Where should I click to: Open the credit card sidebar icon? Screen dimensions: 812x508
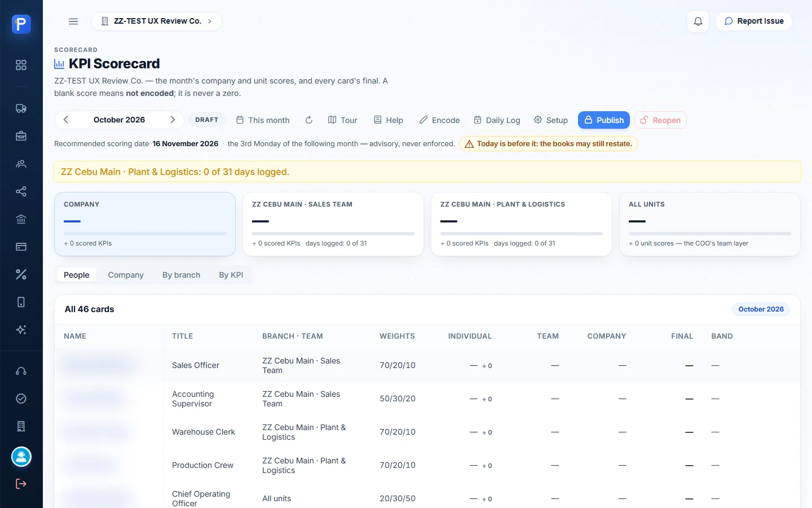[x=21, y=247]
